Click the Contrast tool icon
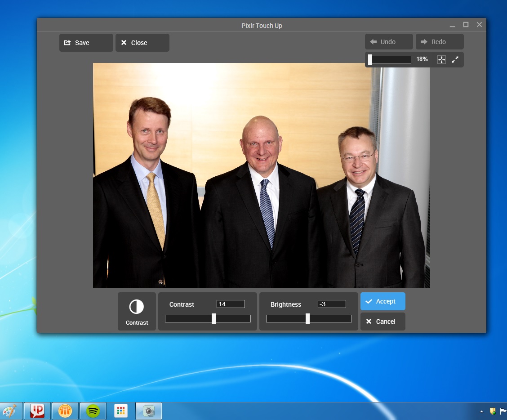 tap(137, 311)
